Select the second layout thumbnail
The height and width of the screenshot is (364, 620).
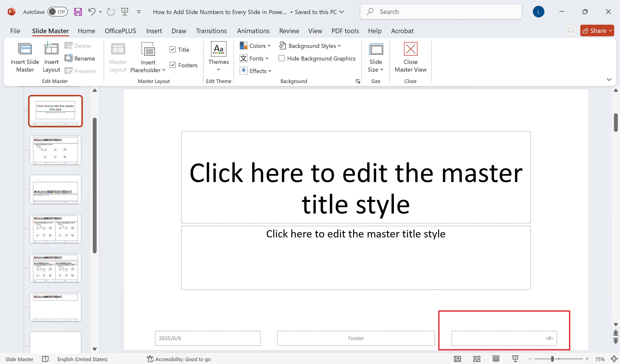tap(55, 150)
